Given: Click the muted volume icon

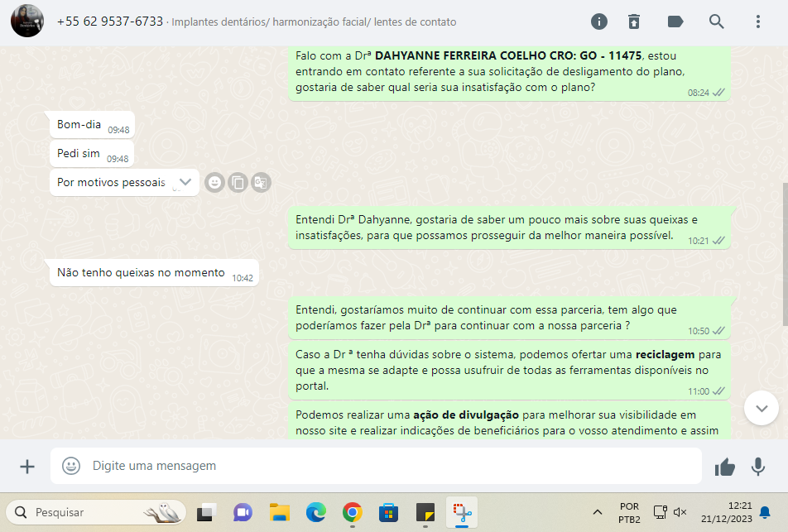Looking at the screenshot, I should (680, 512).
